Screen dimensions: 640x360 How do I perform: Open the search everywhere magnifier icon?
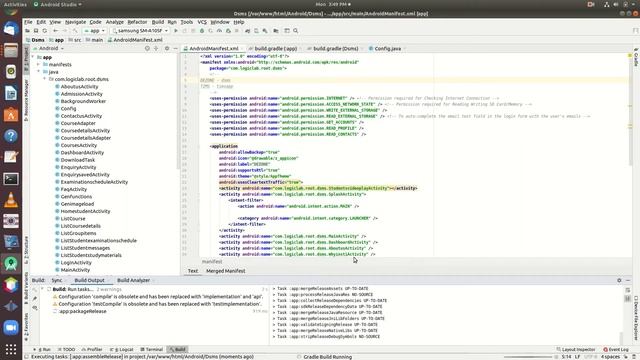pos(296,31)
